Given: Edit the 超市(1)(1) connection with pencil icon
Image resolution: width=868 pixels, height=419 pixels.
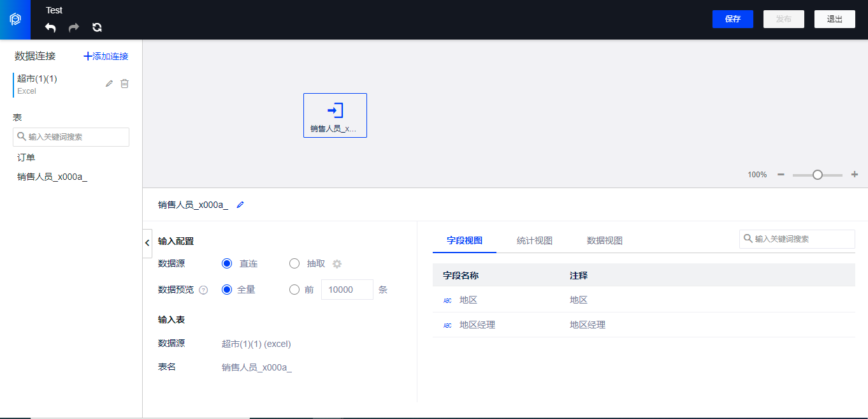Looking at the screenshot, I should 109,84.
